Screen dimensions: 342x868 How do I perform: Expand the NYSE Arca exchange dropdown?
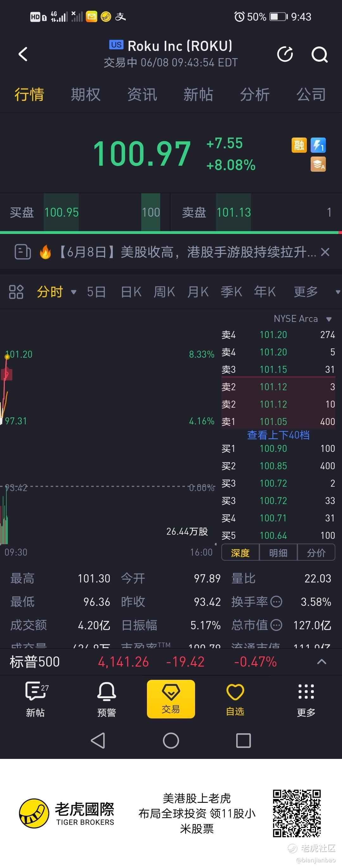(x=329, y=319)
